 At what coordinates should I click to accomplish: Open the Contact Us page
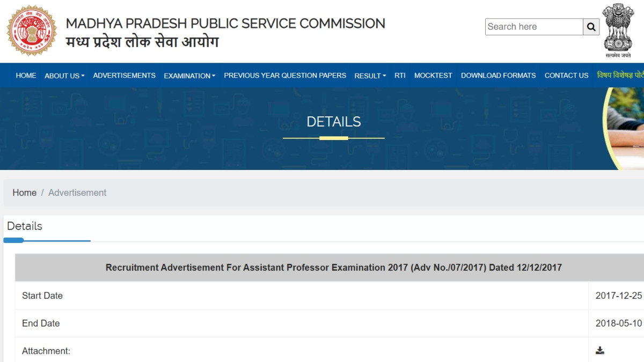tap(566, 76)
